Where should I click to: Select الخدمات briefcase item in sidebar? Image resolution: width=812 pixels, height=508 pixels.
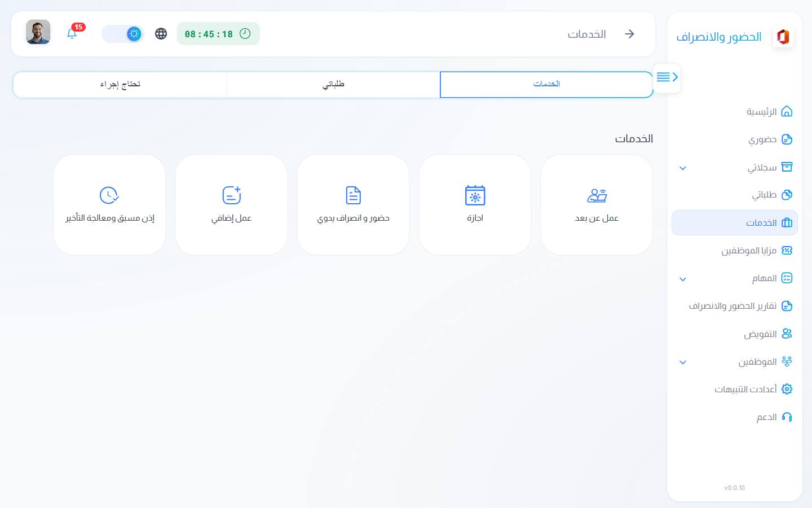point(734,223)
